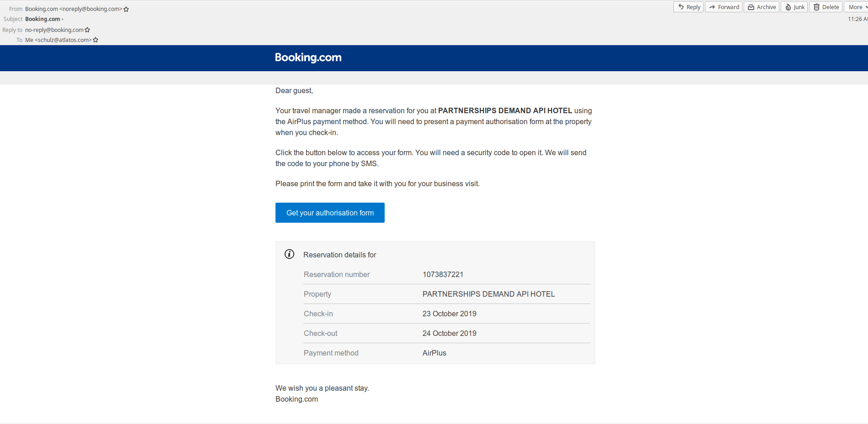This screenshot has height=424, width=868.
Task: Click the Booking.com signature text
Action: pyautogui.click(x=296, y=399)
